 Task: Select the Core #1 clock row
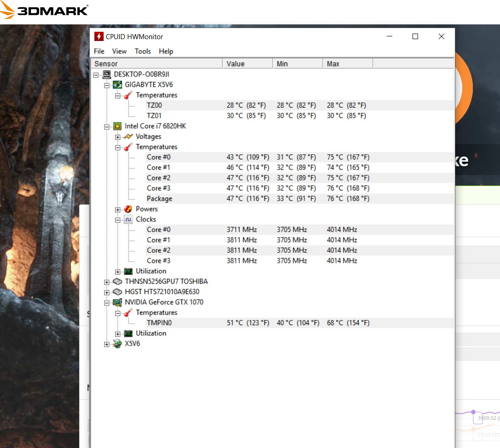click(x=300, y=240)
